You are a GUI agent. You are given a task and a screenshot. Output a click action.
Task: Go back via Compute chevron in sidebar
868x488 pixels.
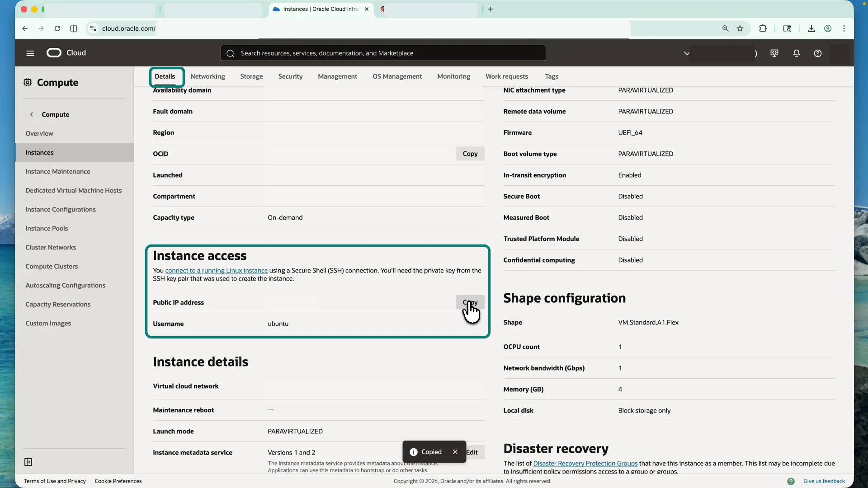(32, 114)
